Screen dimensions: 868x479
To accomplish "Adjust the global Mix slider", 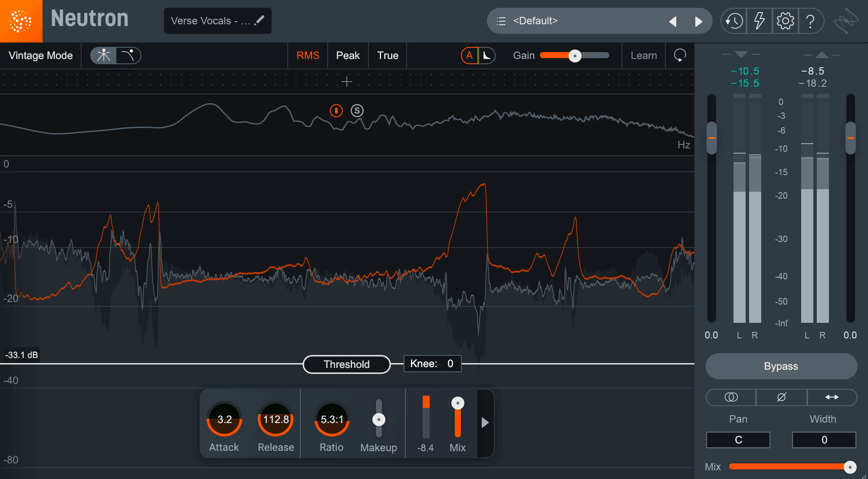I will [x=850, y=467].
